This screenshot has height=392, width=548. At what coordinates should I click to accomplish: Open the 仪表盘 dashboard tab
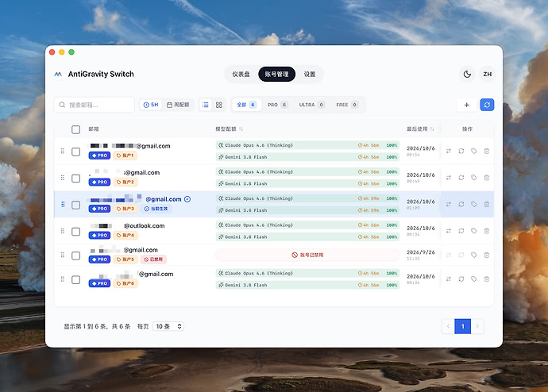pos(241,74)
